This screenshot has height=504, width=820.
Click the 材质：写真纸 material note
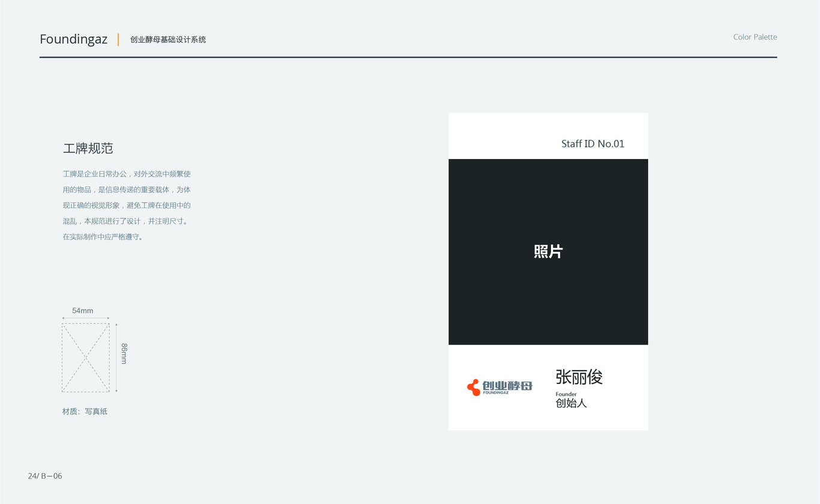85,412
